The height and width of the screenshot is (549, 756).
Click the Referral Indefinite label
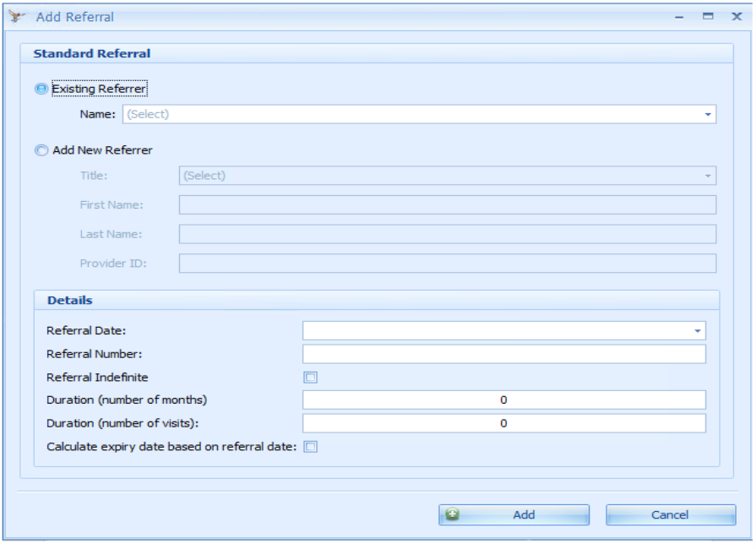(x=97, y=378)
